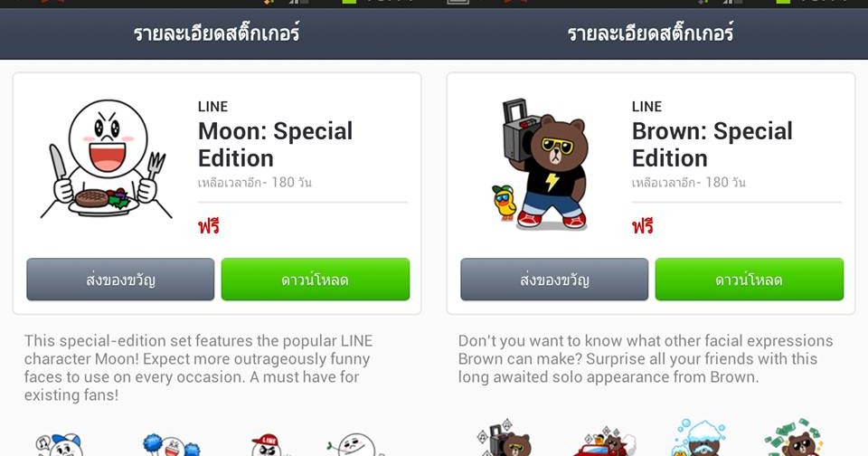Image resolution: width=868 pixels, height=456 pixels.
Task: Preview Moon sticker holding green sprout
Action: (354, 445)
